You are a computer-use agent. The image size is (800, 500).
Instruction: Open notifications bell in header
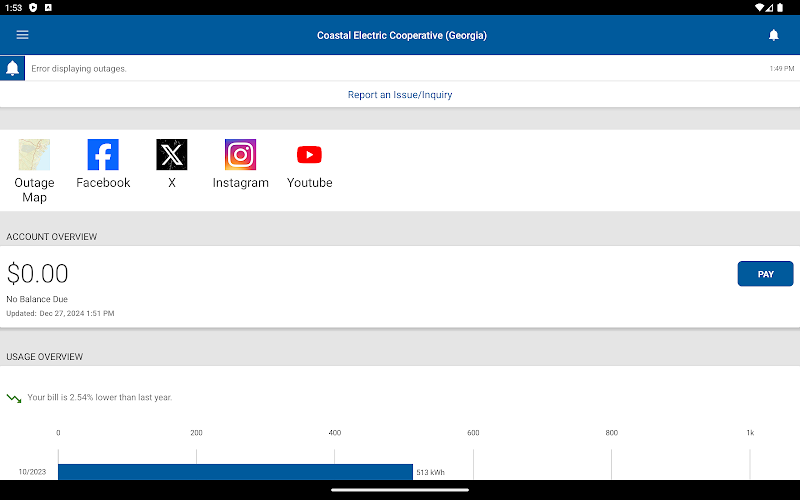tap(773, 35)
